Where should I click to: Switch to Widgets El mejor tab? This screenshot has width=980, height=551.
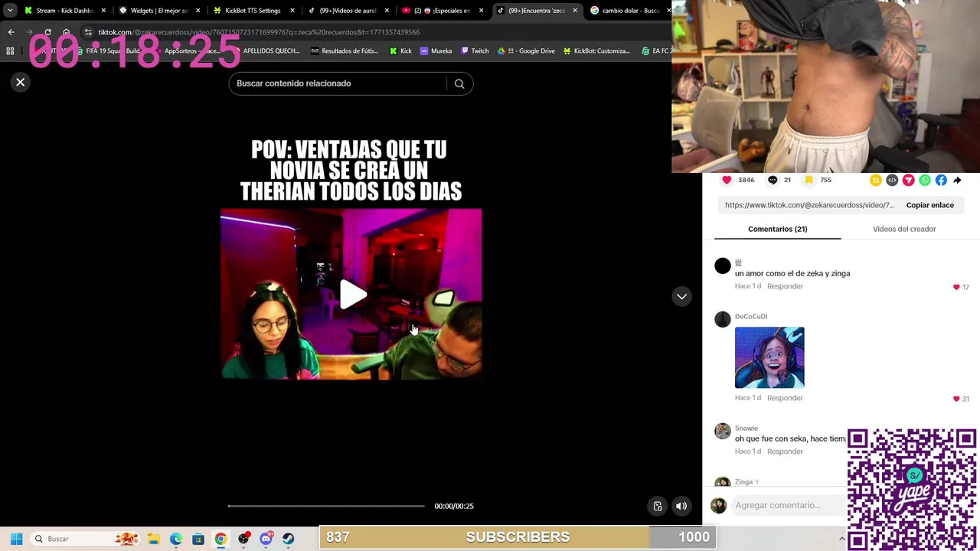click(158, 11)
